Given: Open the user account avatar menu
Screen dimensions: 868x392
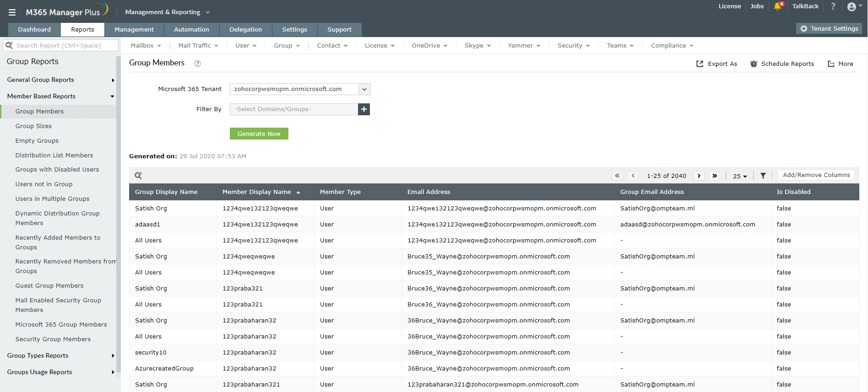Looking at the screenshot, I should click(x=852, y=7).
